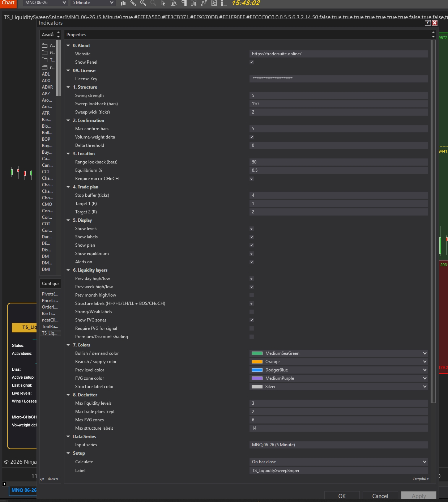Open the 5 Minute interval dropdown
Image resolution: width=448 pixels, height=502 pixels.
point(93,3)
